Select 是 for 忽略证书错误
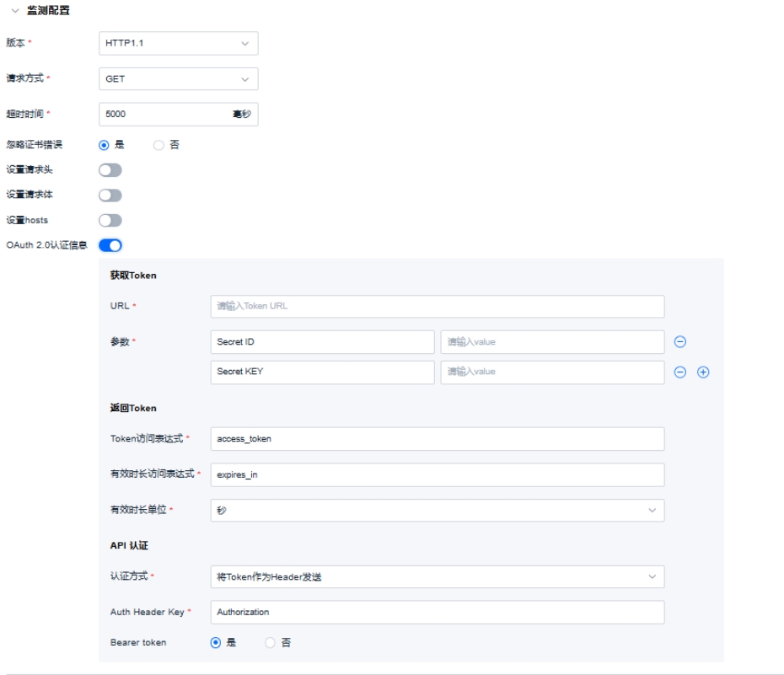784x675 pixels. click(x=105, y=145)
